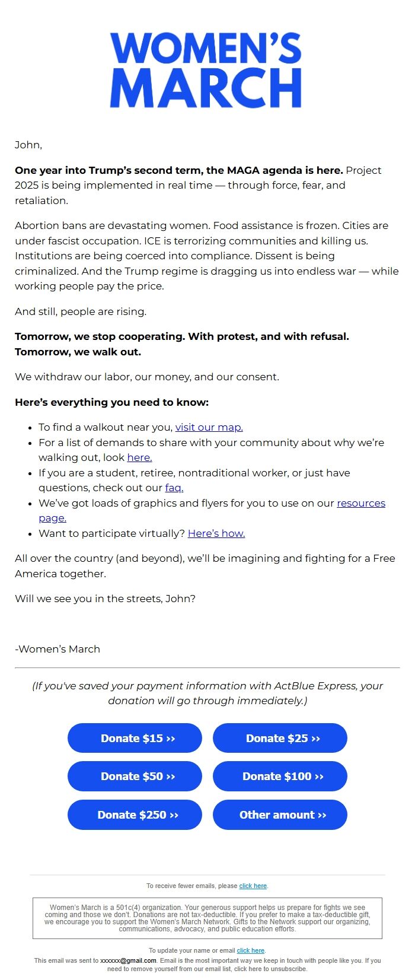The height and width of the screenshot is (980, 415).
Task: Click the Donate $50 button
Action: [x=135, y=776]
